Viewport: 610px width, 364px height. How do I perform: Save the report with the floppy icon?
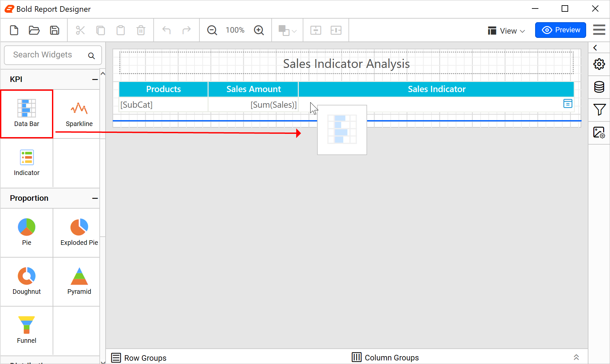55,30
